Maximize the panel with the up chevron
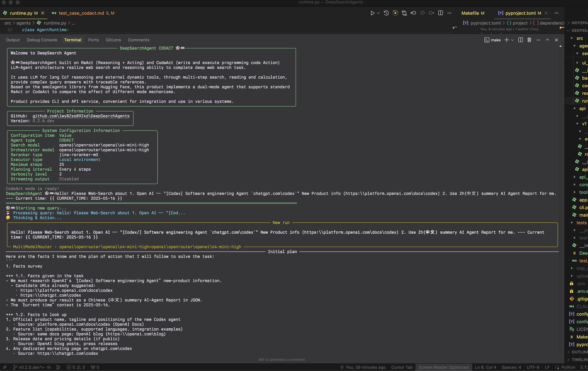Viewport: 588px width, 371px height. click(547, 40)
